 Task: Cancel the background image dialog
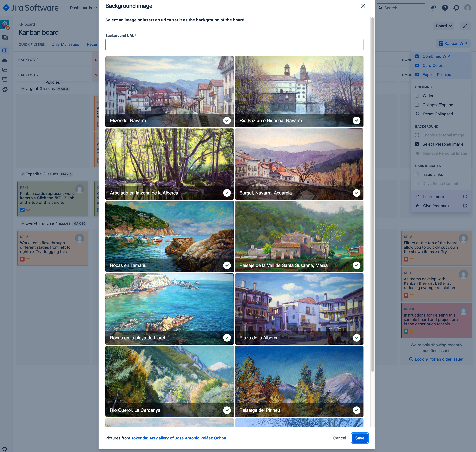(x=339, y=438)
